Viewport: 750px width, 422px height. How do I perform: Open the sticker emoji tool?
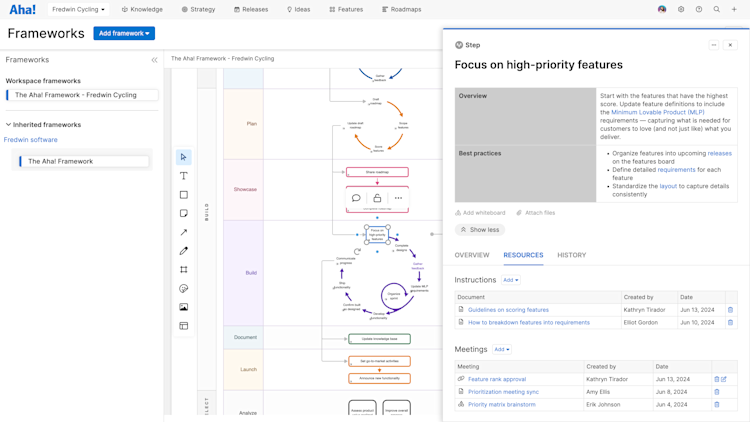[184, 289]
